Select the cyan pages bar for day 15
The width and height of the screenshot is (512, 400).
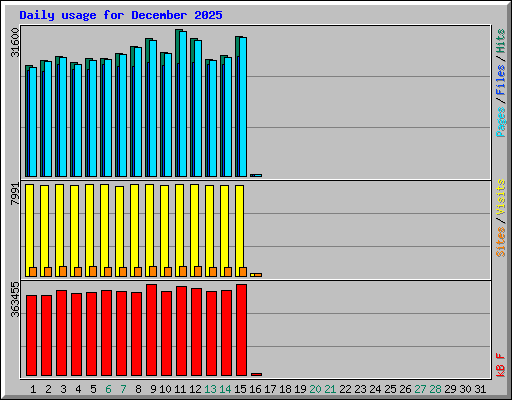[243, 107]
